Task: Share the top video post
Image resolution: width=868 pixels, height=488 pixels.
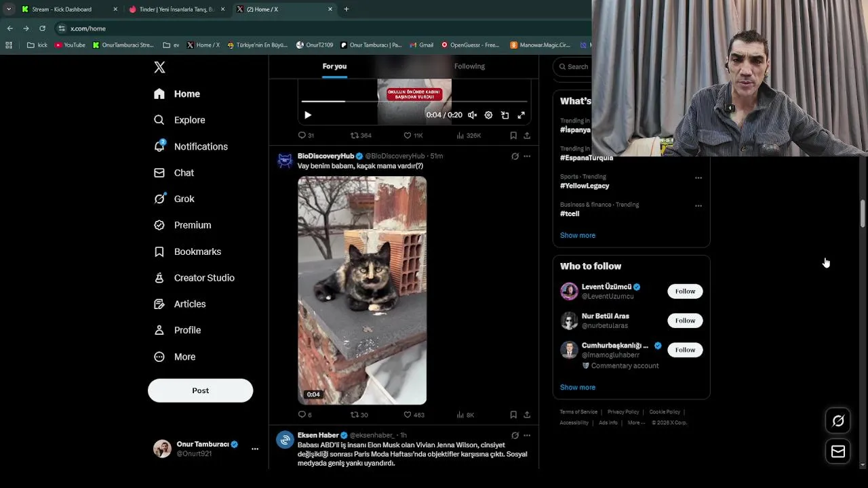Action: pos(527,136)
